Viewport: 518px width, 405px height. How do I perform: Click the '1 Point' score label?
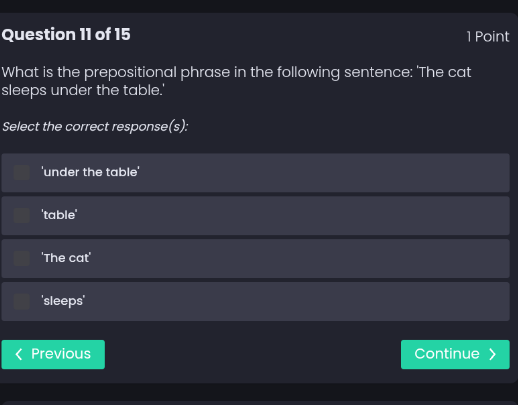(488, 36)
